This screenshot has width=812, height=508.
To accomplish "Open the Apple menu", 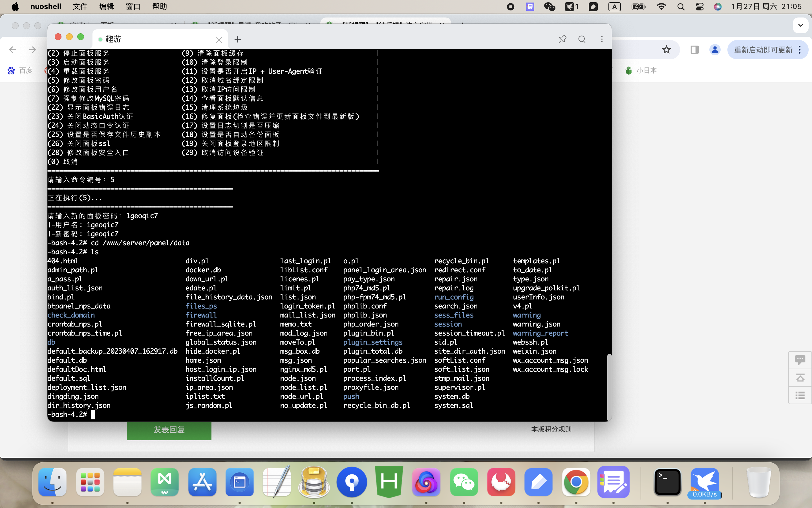I will [15, 6].
